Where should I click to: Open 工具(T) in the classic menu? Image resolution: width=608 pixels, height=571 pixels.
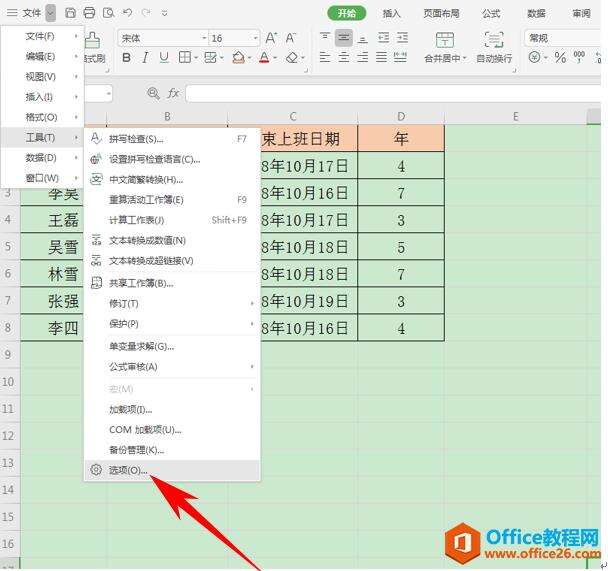click(x=43, y=137)
